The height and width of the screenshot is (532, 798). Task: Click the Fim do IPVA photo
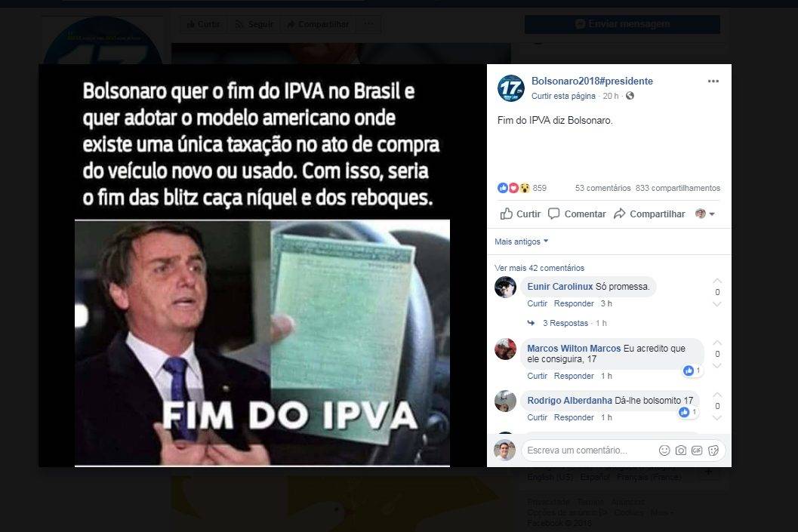[262, 266]
